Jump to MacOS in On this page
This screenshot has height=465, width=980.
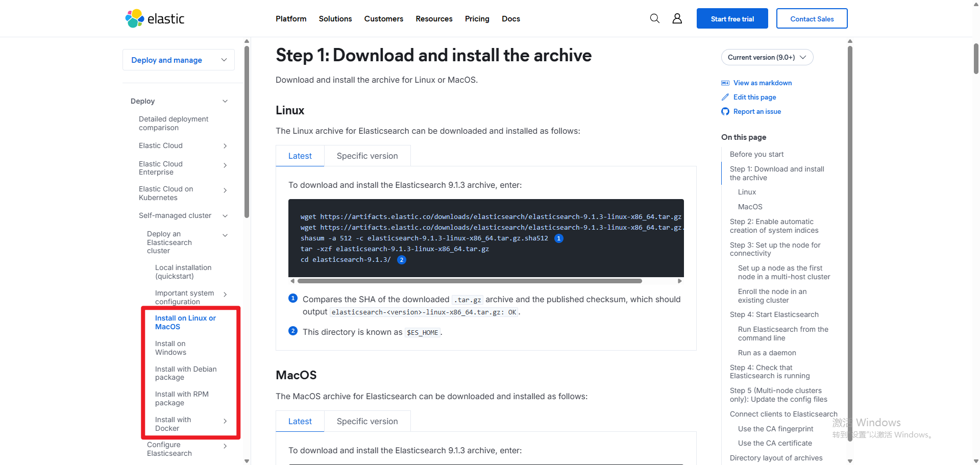[x=750, y=207]
